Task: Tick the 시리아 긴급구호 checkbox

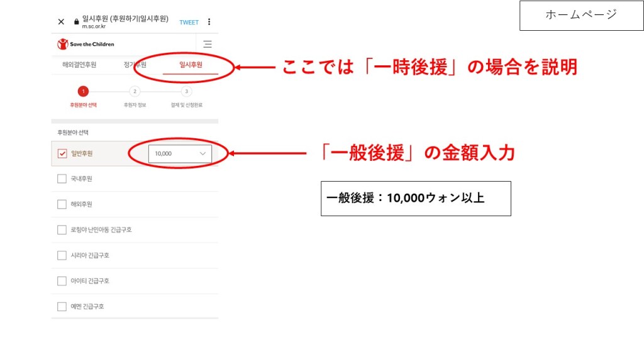Action: pyautogui.click(x=62, y=255)
